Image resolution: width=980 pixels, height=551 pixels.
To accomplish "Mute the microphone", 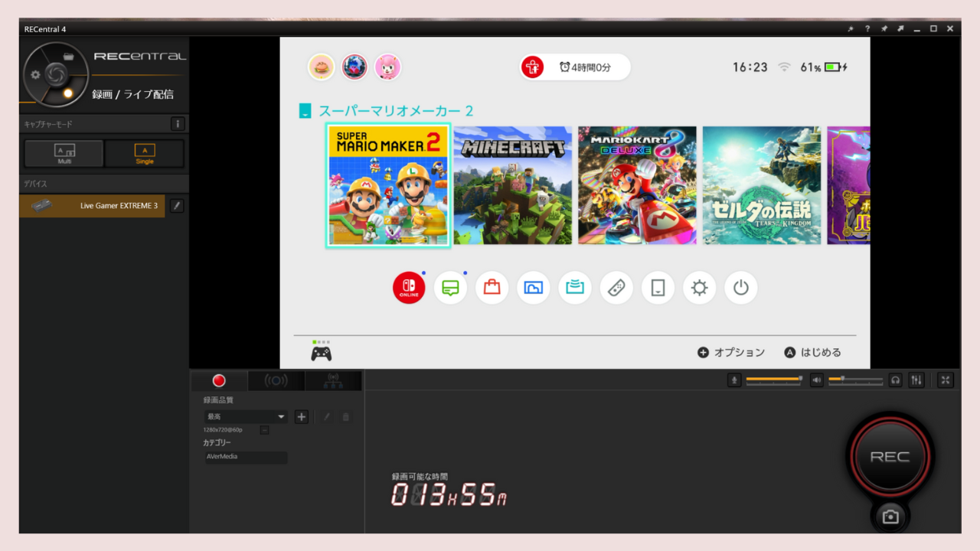I will coord(734,380).
